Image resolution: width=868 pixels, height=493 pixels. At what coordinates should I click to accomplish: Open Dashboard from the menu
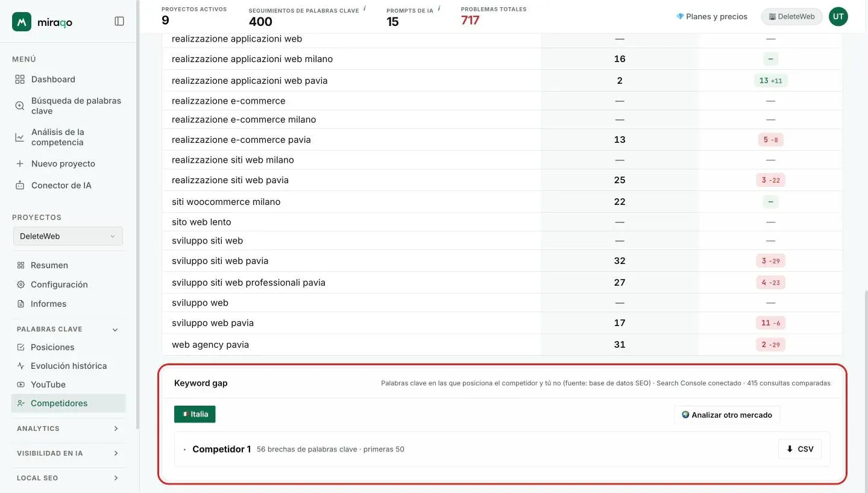pos(53,80)
